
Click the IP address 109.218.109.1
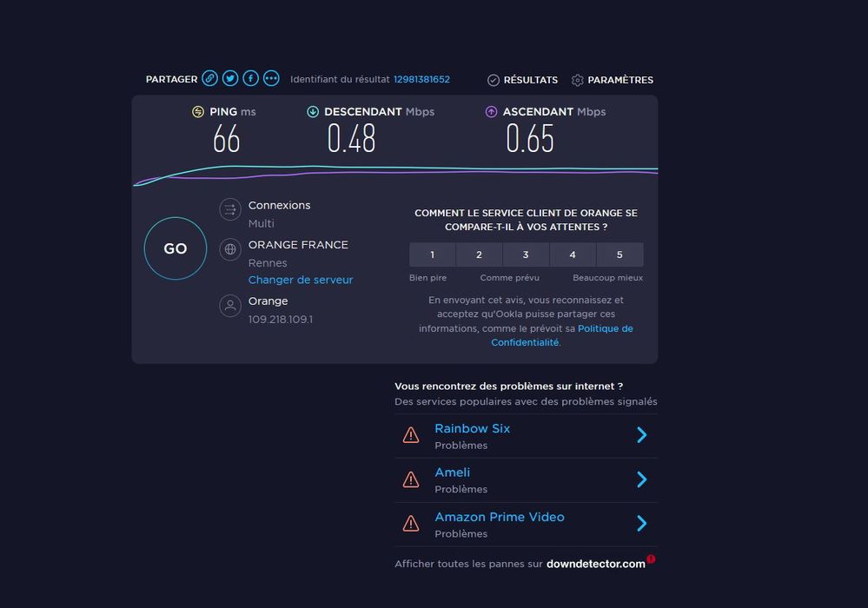[x=280, y=320]
